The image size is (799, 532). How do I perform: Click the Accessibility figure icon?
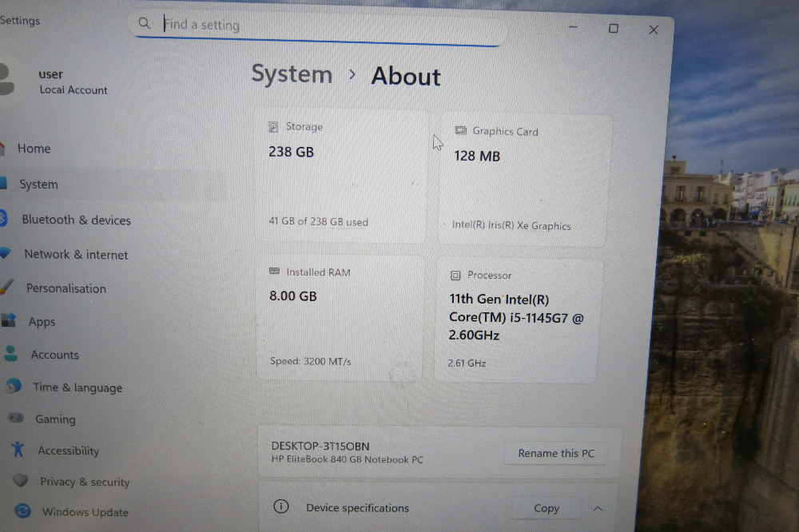point(18,450)
